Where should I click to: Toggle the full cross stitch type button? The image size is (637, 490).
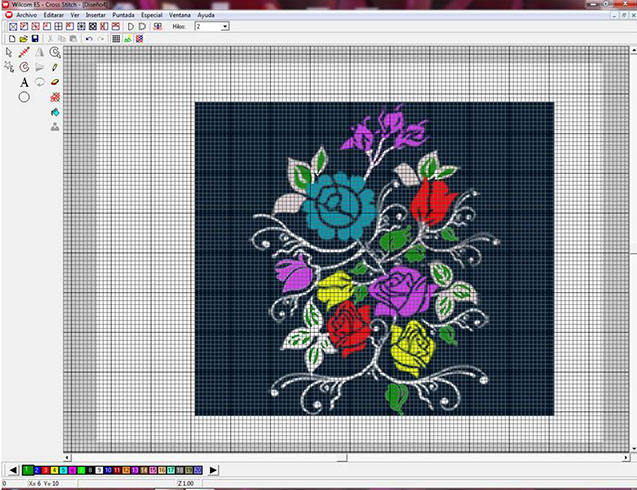(x=13, y=26)
